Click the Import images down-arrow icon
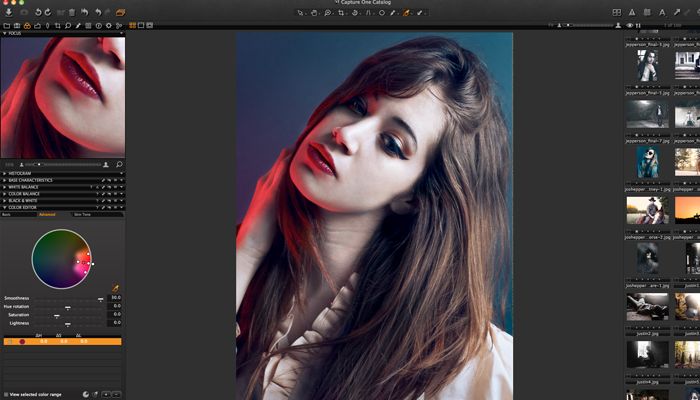This screenshot has height=400, width=700. coord(8,12)
